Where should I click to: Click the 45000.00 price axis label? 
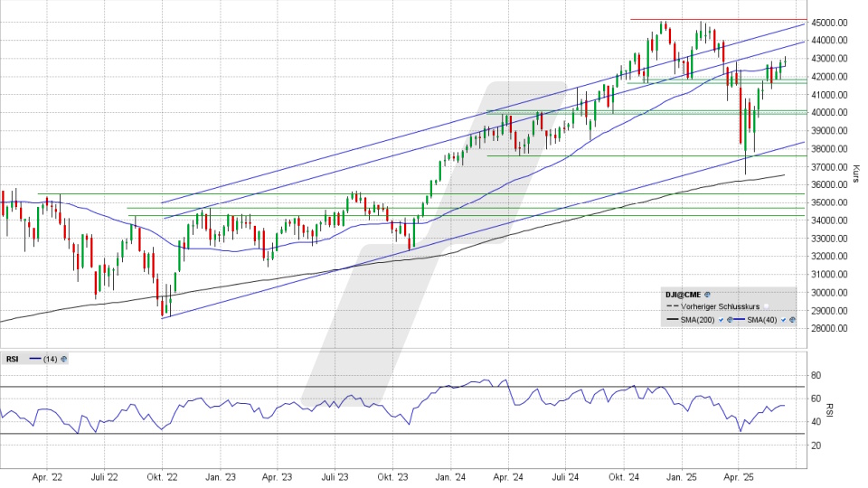point(829,23)
